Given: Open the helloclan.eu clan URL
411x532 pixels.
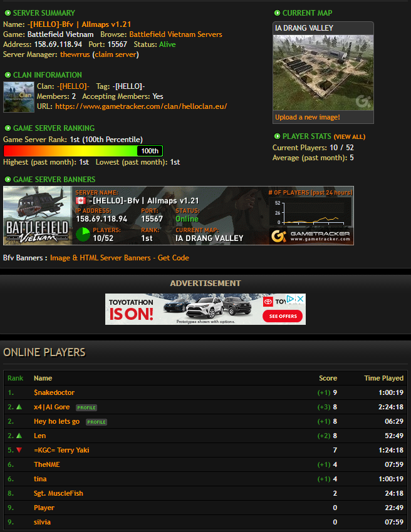Looking at the screenshot, I should click(x=141, y=106).
